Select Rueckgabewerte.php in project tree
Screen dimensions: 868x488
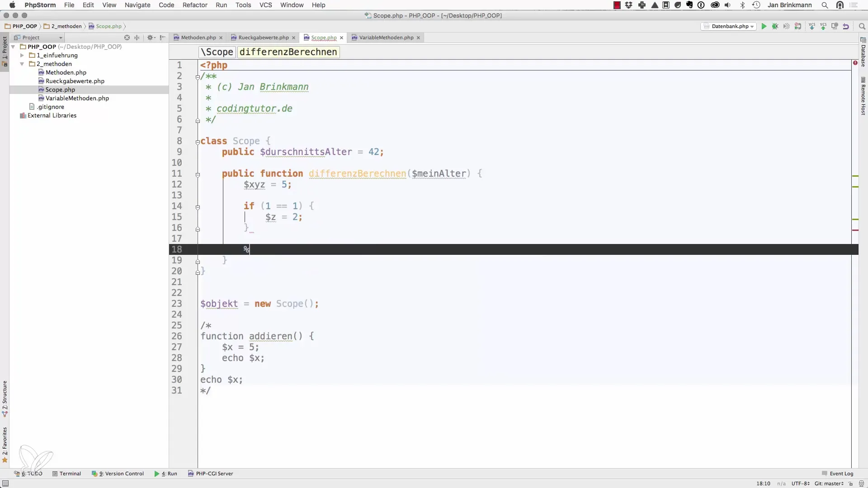point(75,81)
